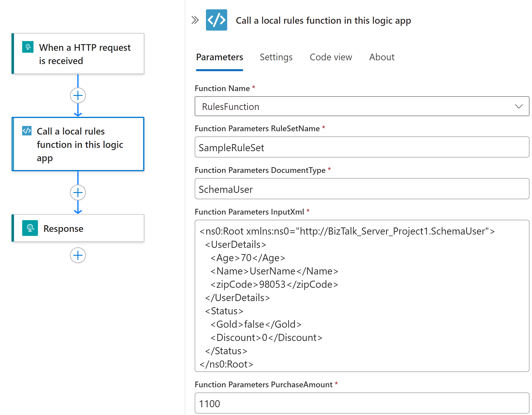
Task: Click the Response action's HTTP icon
Action: click(x=30, y=228)
